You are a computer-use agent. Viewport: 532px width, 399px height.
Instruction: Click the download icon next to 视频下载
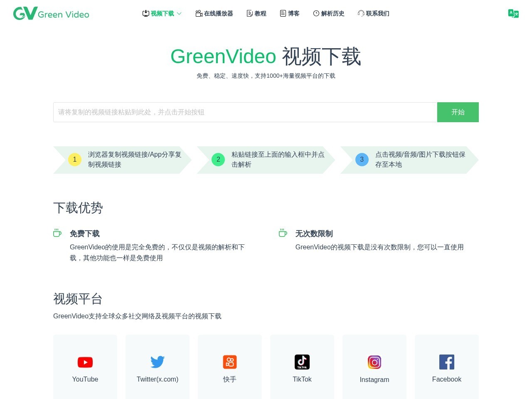click(x=146, y=13)
